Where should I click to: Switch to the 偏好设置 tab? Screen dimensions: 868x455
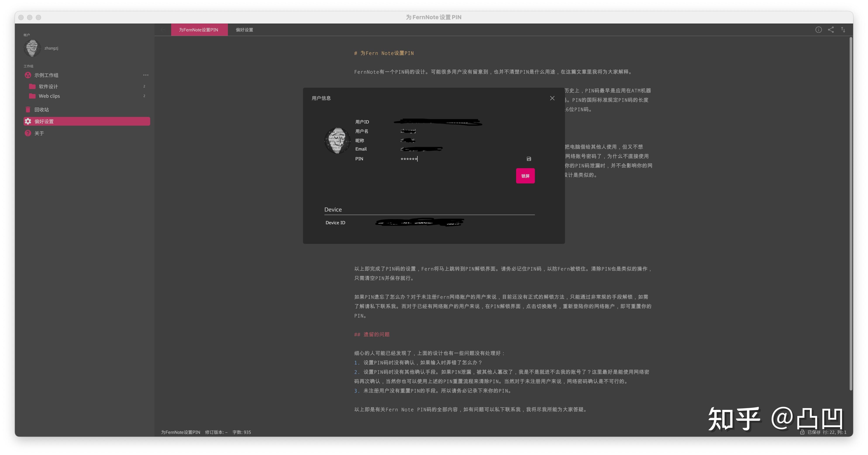coord(244,30)
